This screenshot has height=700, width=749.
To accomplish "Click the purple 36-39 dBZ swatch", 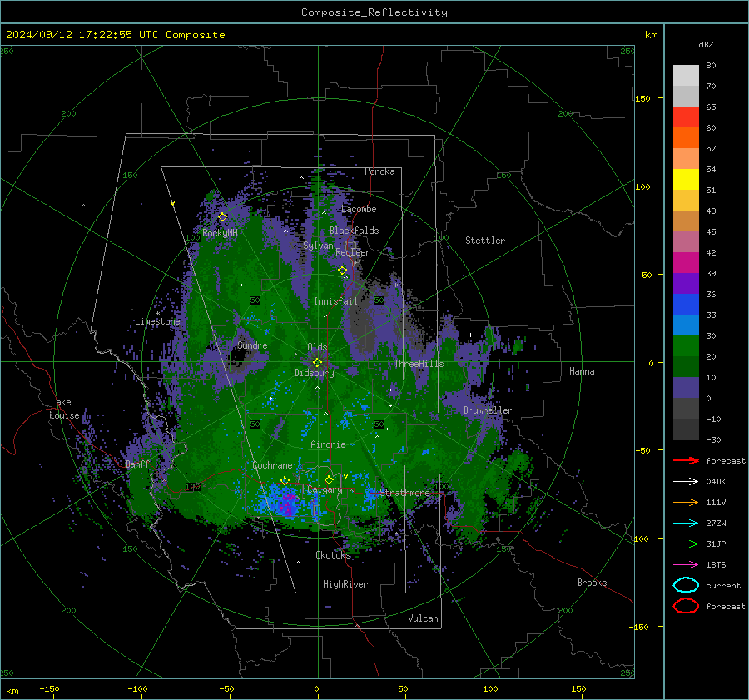I will [686, 284].
